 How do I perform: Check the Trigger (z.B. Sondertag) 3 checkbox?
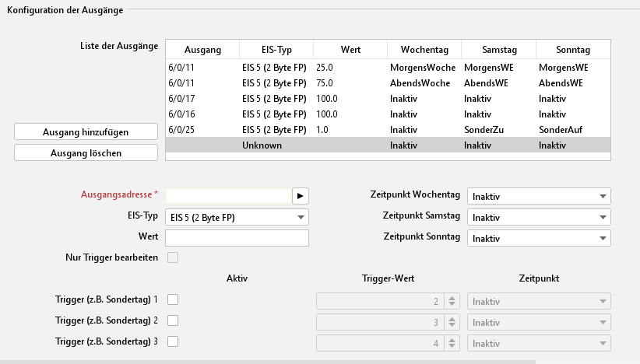[173, 341]
